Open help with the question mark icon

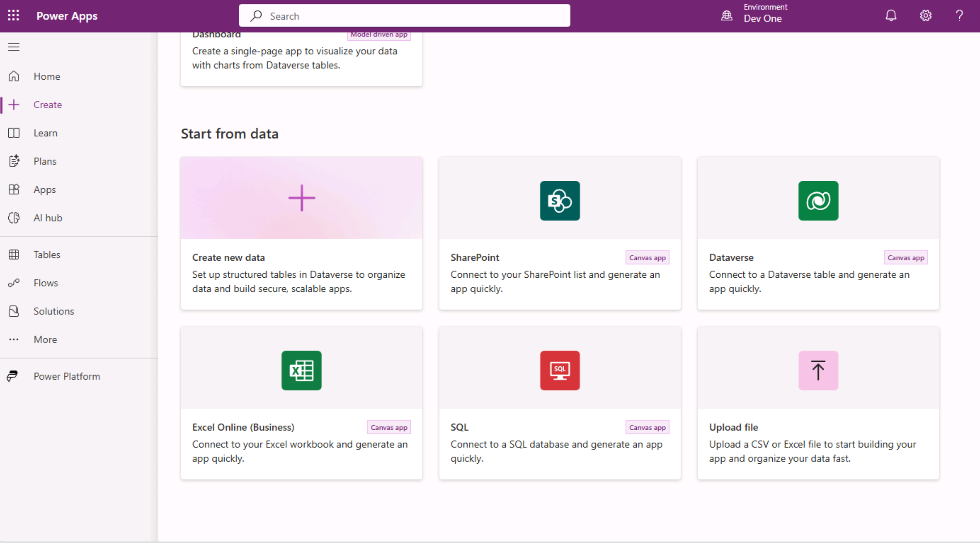coord(960,15)
